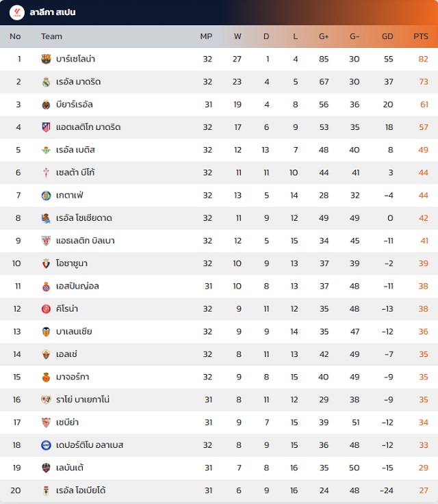Click the ลาลีกา สเปน league title
Viewport: 438px width, 504px height.
click(x=53, y=12)
